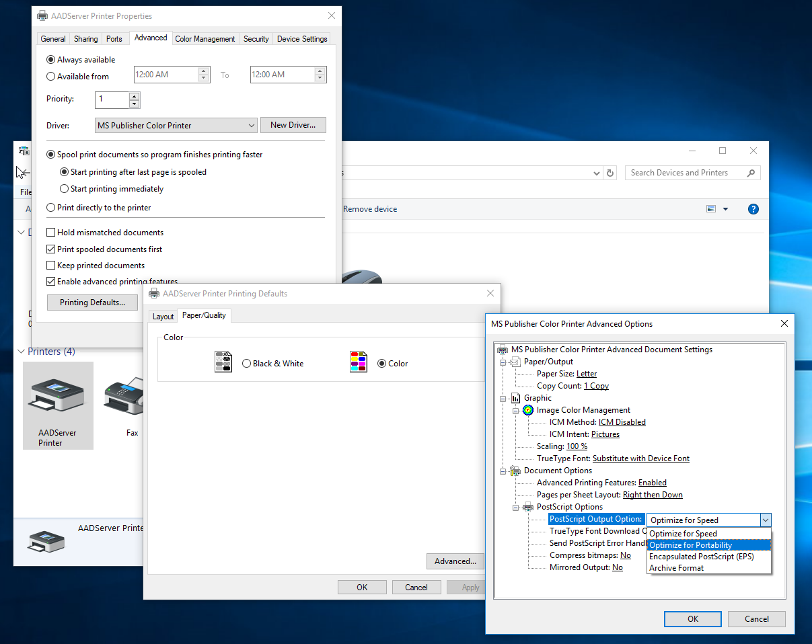The height and width of the screenshot is (644, 812).
Task: Switch to the Color Management tab
Action: tap(205, 39)
